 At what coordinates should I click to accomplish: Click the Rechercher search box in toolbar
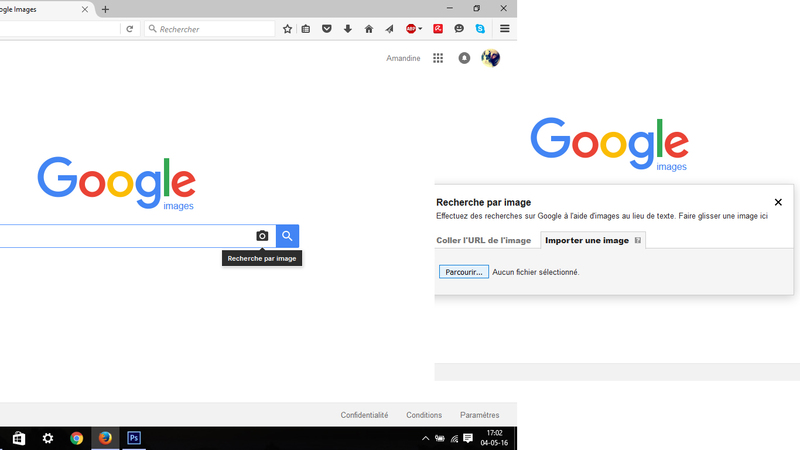(210, 29)
